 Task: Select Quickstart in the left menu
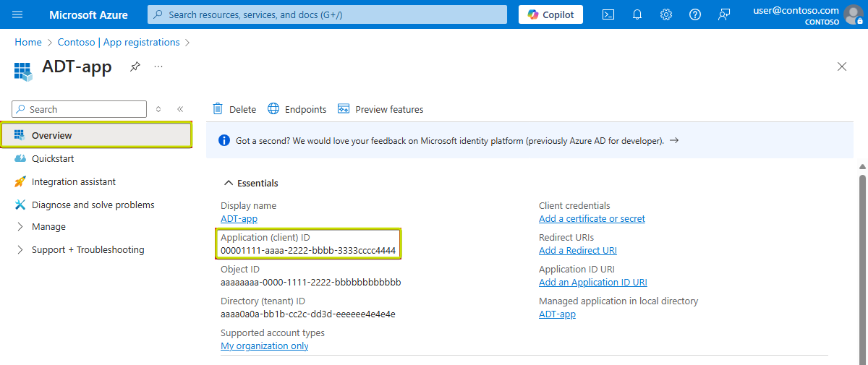pos(52,159)
